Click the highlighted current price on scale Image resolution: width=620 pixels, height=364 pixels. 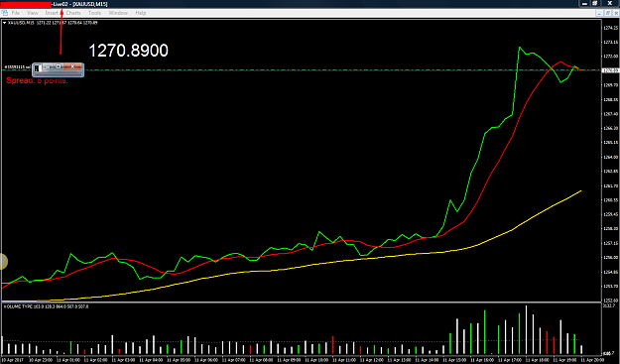coord(610,70)
